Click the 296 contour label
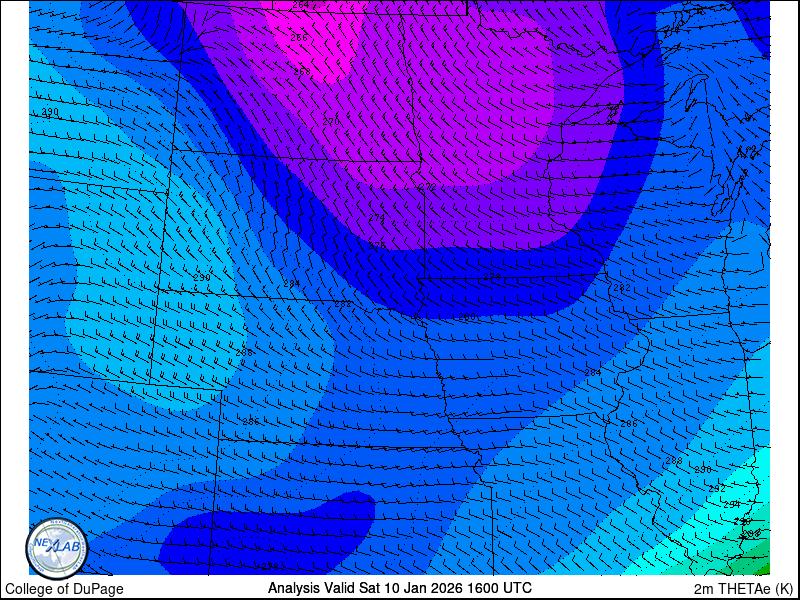Screen dimensions: 800x600 point(742,521)
